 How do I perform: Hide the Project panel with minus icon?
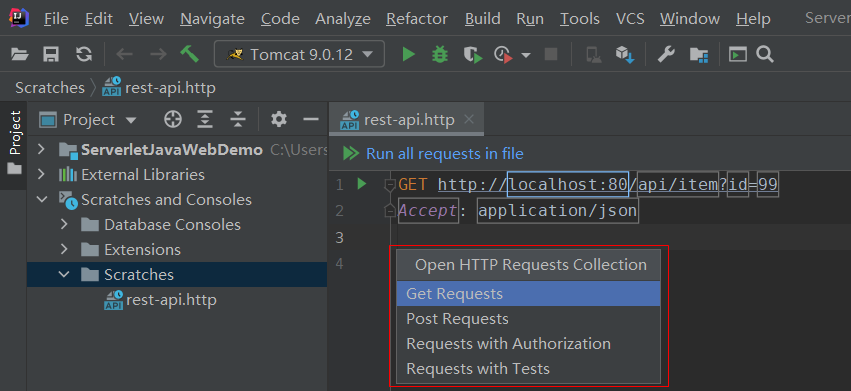click(310, 119)
